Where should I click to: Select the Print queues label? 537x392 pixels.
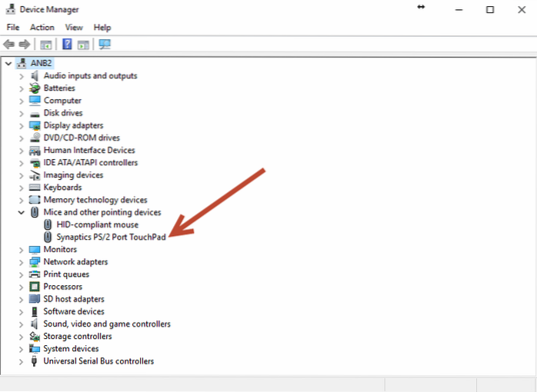[x=66, y=274]
